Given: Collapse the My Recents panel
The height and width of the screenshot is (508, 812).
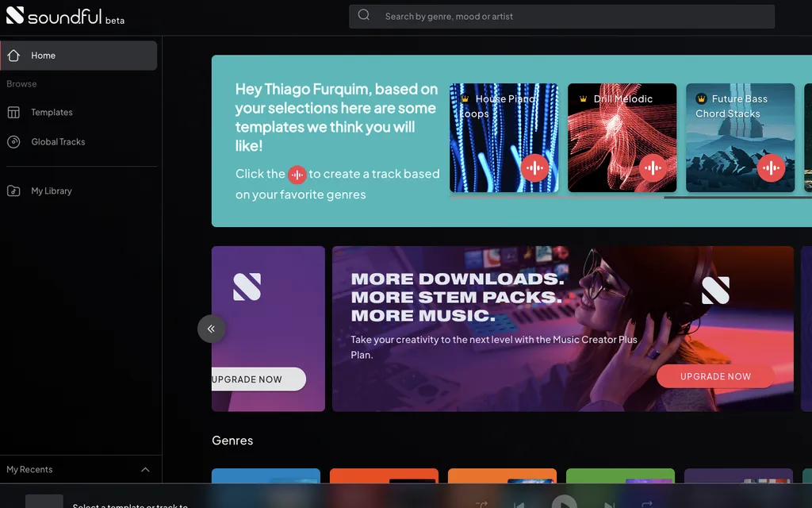Looking at the screenshot, I should click(x=145, y=470).
